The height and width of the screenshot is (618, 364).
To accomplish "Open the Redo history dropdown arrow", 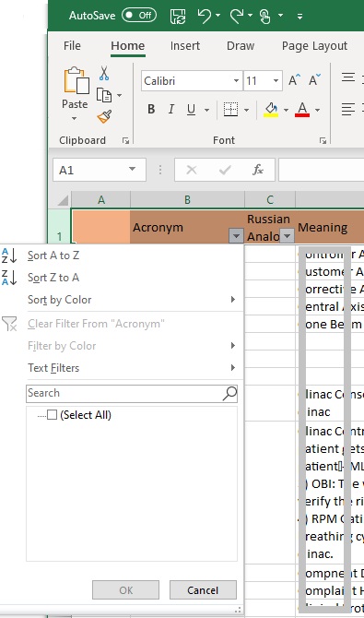I will tap(250, 16).
